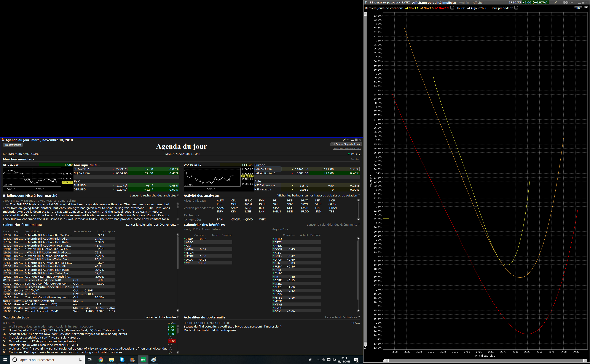This screenshot has width=590, height=364.
Task: Open the ES Dec21'18 @GLOBEX contract dropdown
Action: 399,3
